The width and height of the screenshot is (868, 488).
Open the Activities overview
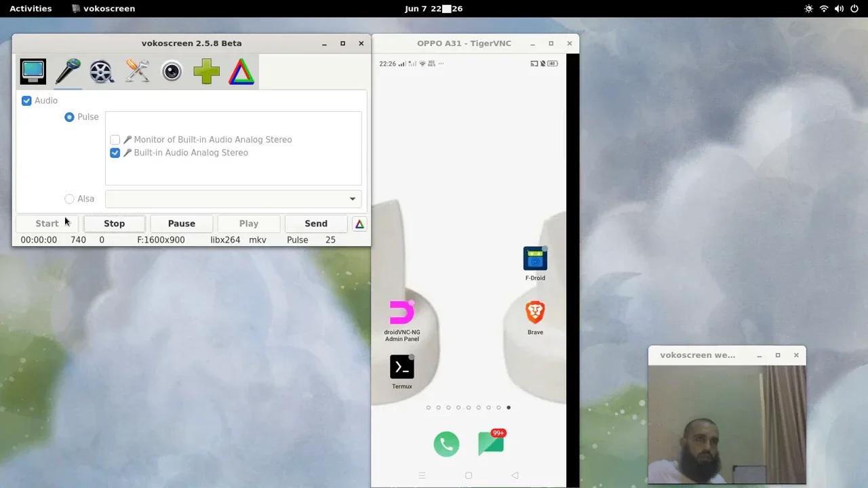[31, 8]
